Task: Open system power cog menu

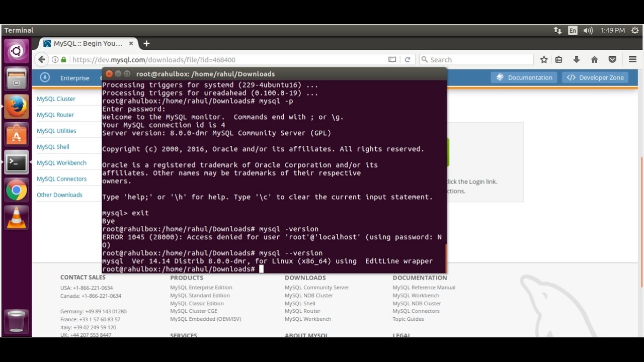Action: [634, 30]
